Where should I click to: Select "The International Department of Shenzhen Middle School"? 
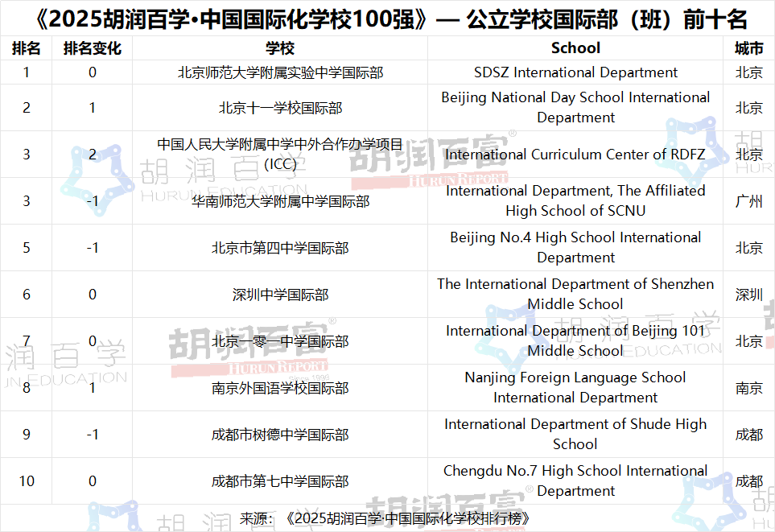coord(575,294)
